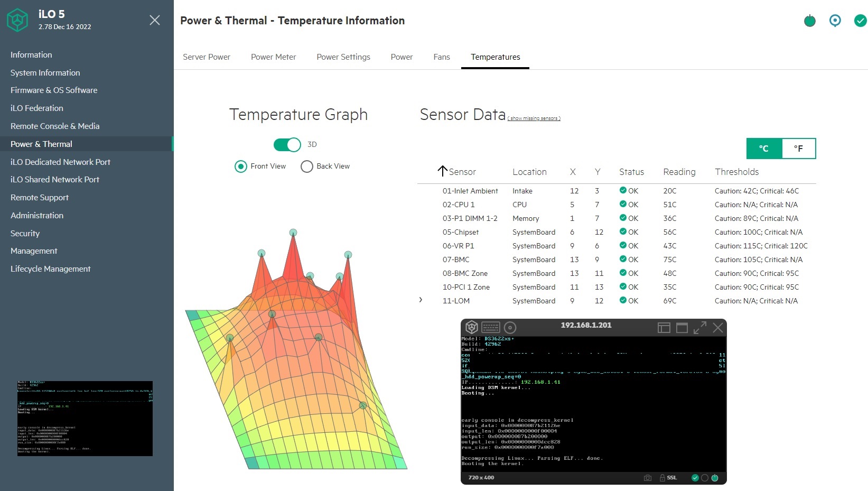
Task: Click the green health check icon in header
Action: click(860, 21)
